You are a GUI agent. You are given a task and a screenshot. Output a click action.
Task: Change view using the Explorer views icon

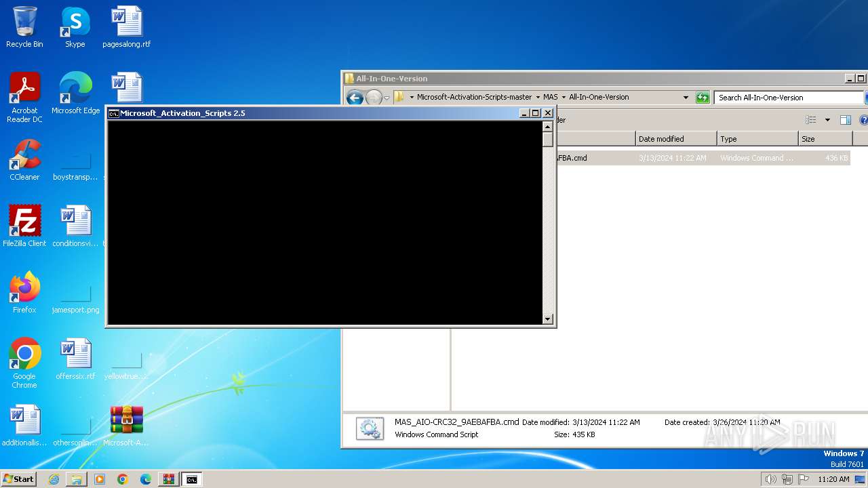tap(810, 120)
